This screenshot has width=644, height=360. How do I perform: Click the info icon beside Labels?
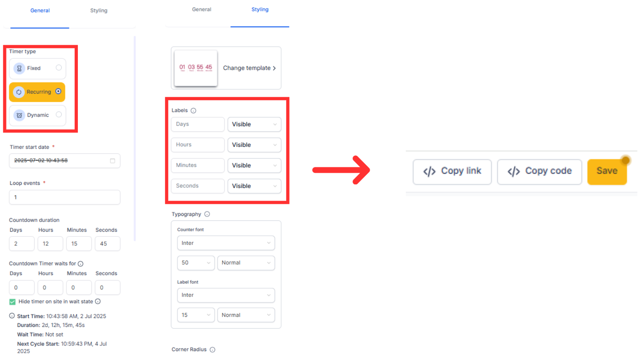[194, 111]
